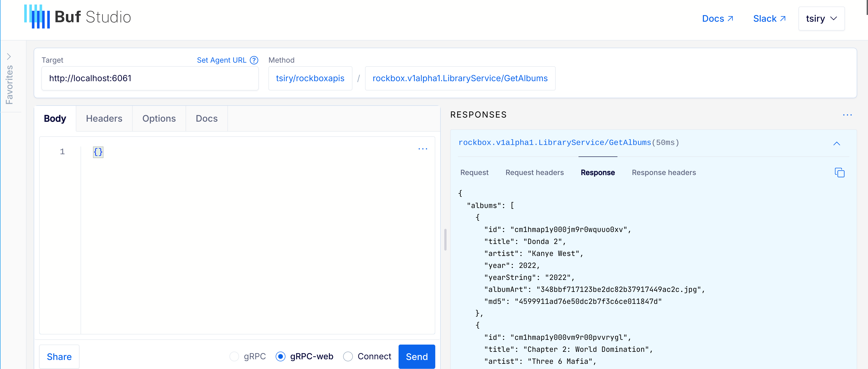The image size is (868, 369).
Task: Click the Share button
Action: (x=59, y=357)
